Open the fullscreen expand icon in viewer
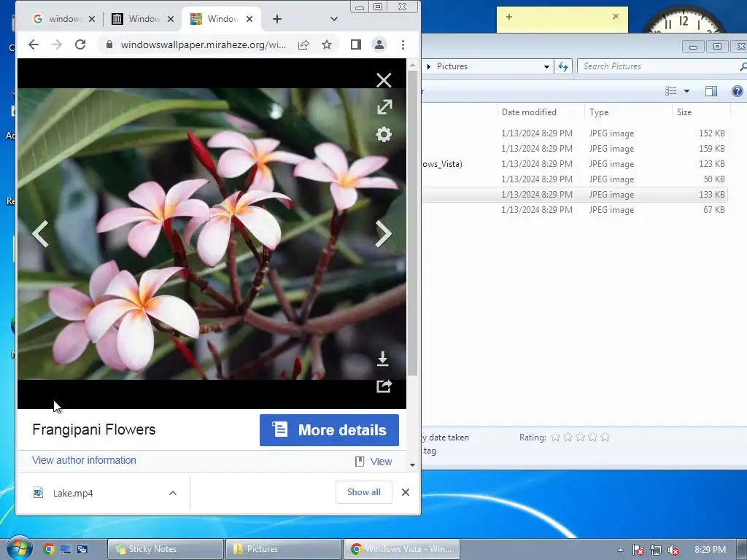 coord(384,107)
